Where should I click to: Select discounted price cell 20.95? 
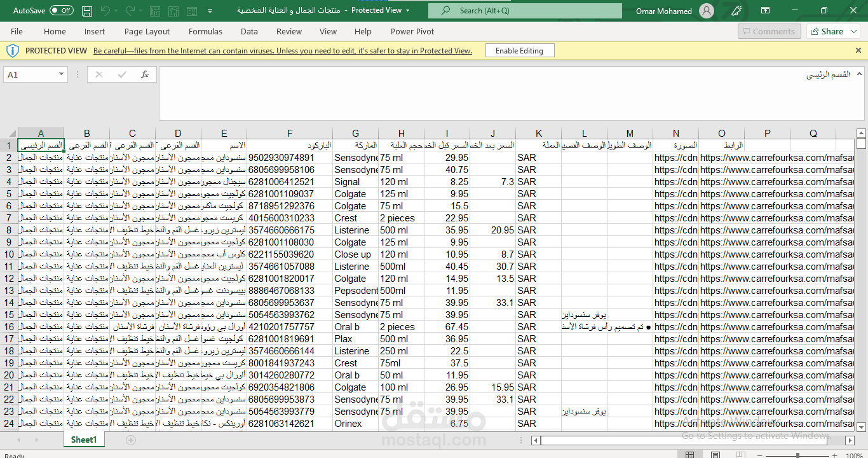[x=492, y=230]
